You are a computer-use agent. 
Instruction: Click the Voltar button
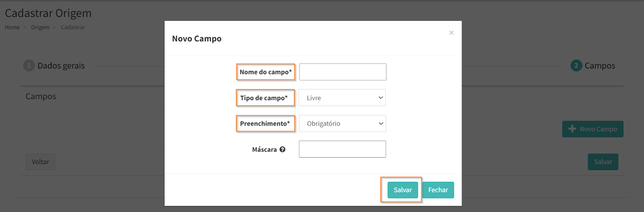(x=40, y=162)
